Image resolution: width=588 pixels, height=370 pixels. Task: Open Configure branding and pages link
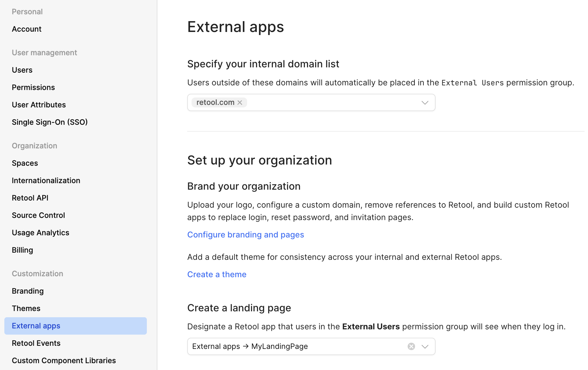click(x=246, y=235)
